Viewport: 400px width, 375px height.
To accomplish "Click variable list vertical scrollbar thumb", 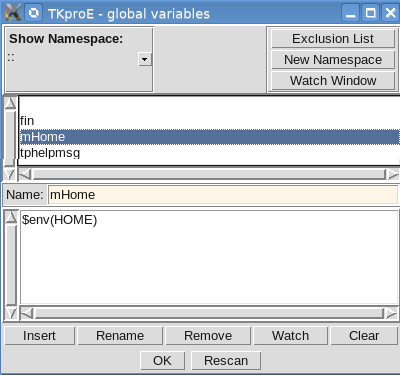I will (10, 139).
